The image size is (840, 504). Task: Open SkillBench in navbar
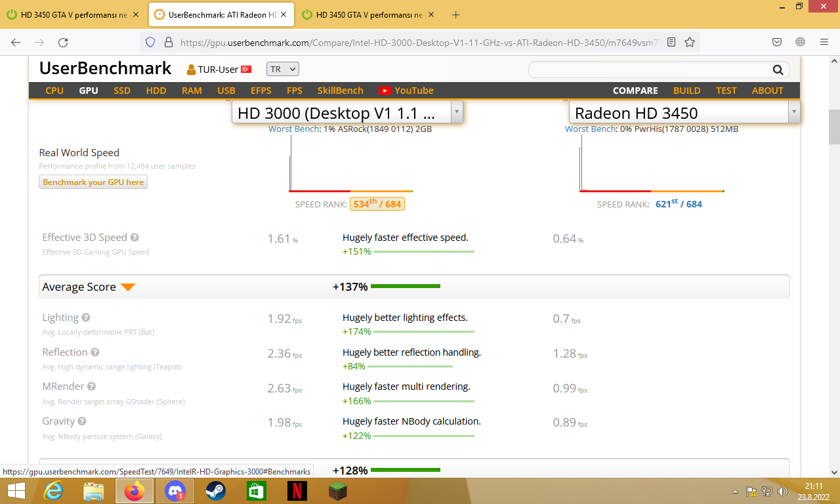(340, 91)
